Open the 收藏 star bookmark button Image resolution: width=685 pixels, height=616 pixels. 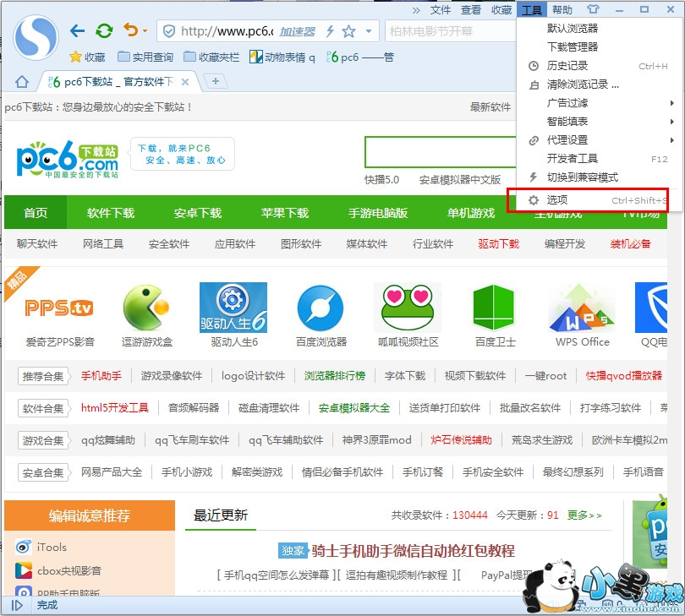87,57
